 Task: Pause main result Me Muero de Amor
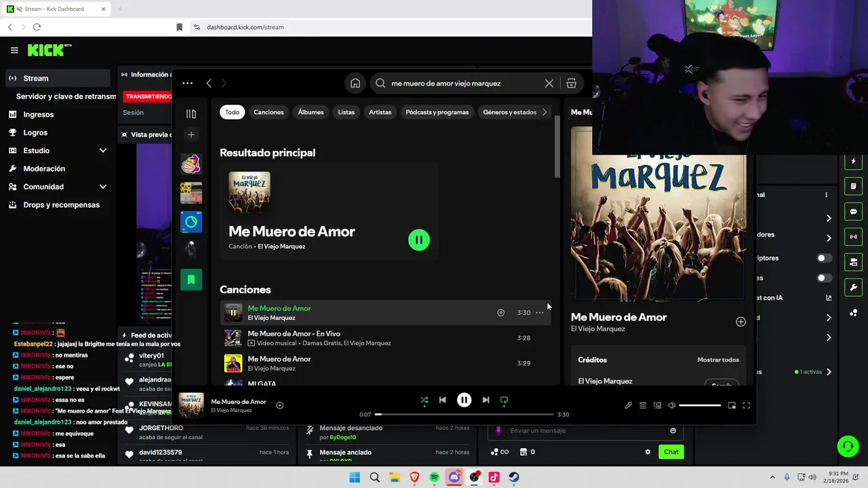[x=419, y=240]
